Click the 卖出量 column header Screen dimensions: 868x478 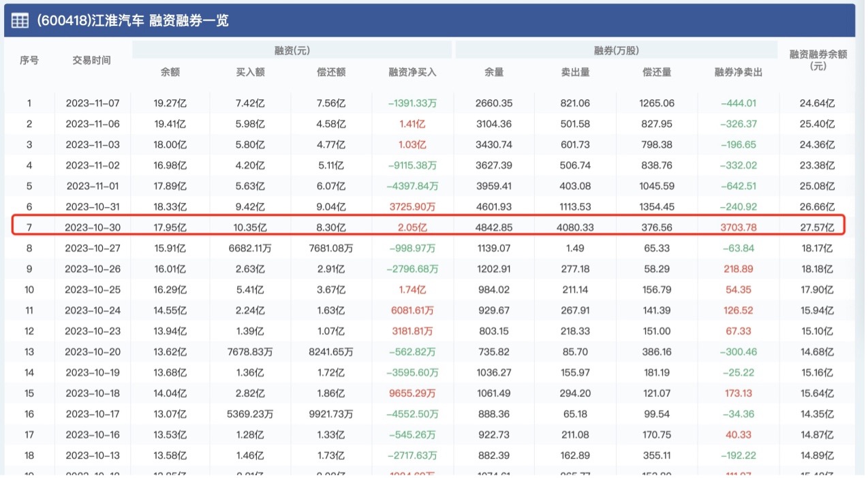coord(575,71)
